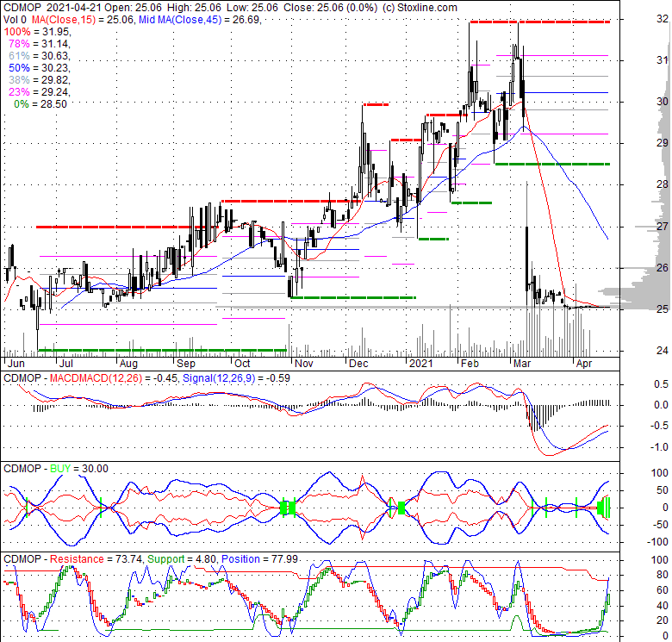Click the 38% = 29.82 Fibonacci label
The width and height of the screenshot is (672, 642).
[39, 80]
